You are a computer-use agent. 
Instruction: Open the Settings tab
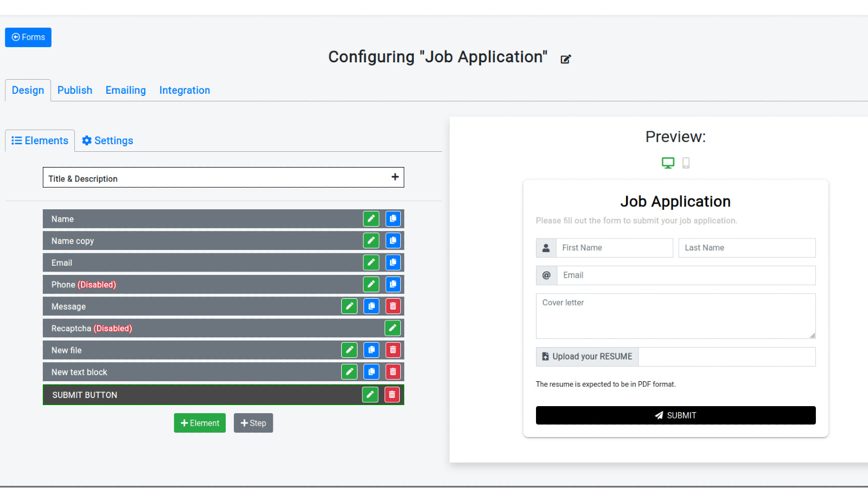point(107,141)
